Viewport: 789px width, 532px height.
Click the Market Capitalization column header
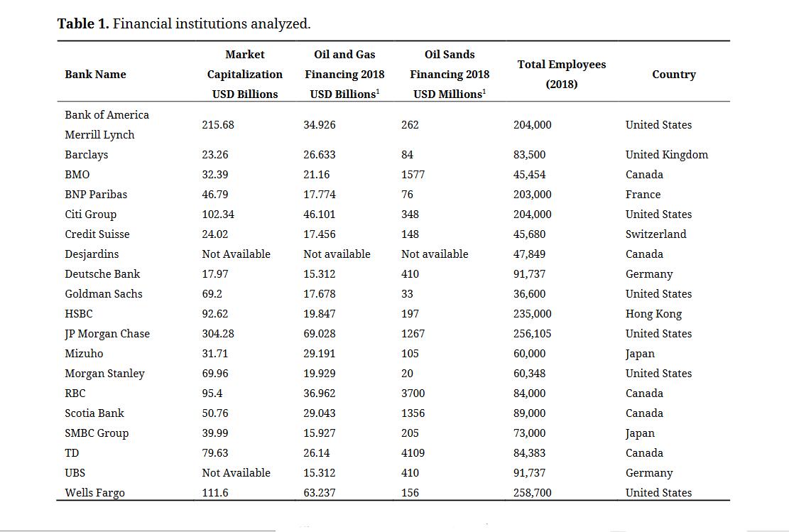[x=244, y=74]
